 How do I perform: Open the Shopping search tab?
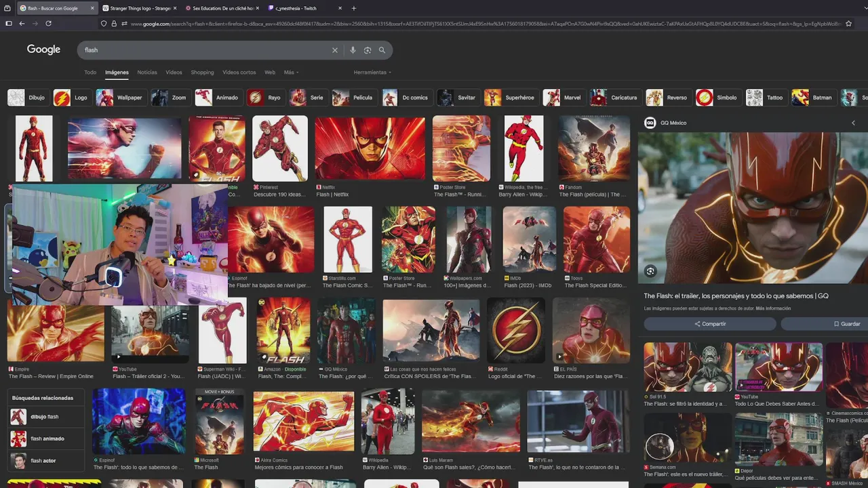(x=202, y=73)
